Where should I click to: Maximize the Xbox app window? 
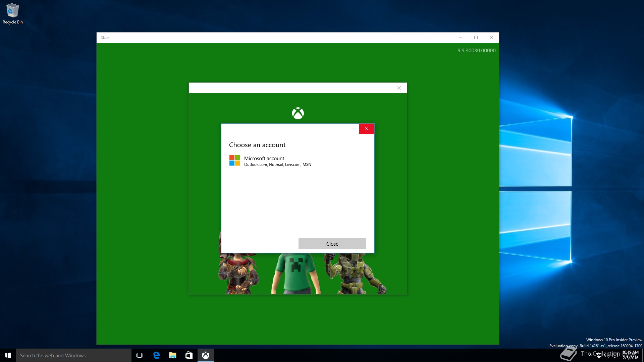click(x=476, y=38)
